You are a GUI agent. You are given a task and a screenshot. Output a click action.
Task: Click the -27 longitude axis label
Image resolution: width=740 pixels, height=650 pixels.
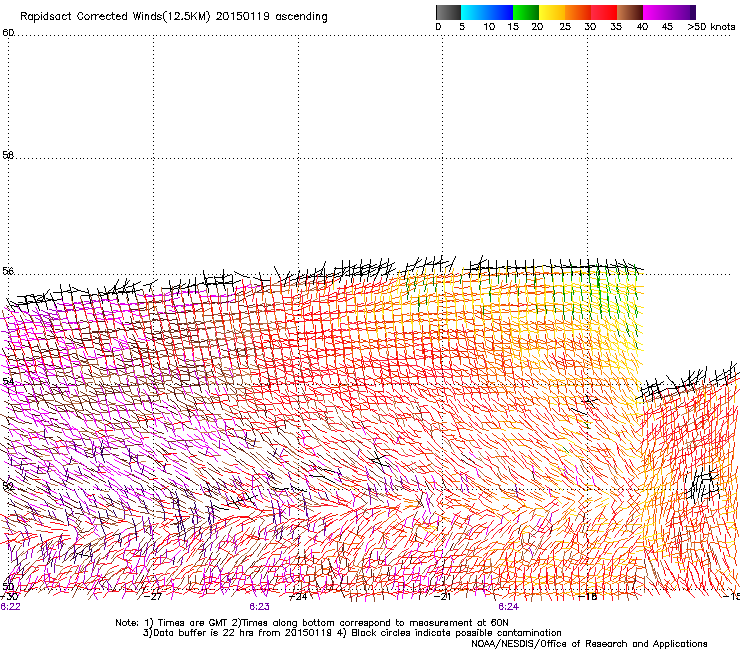(x=153, y=597)
